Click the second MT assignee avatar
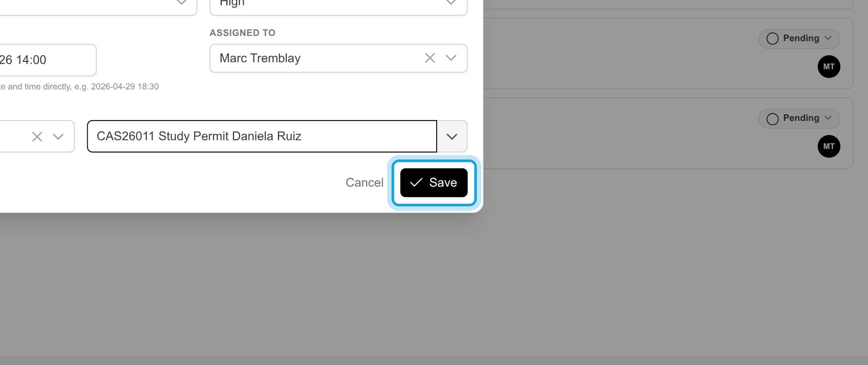 [x=829, y=146]
